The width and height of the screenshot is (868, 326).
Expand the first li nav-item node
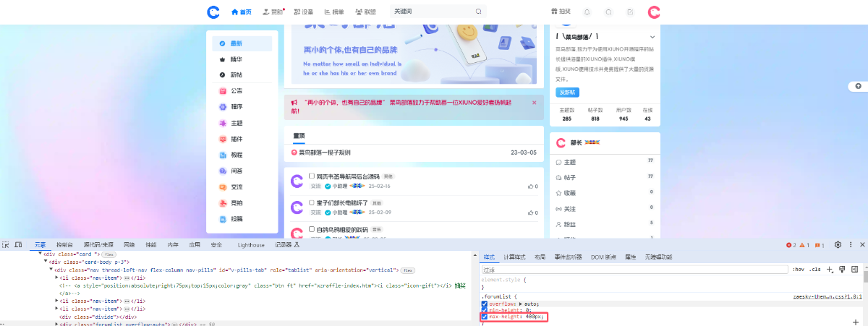point(56,278)
